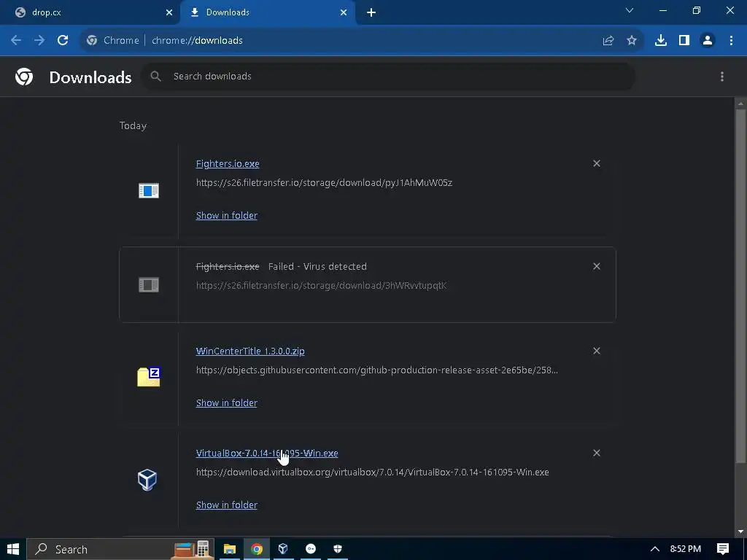Go forward using the browser forward arrow
This screenshot has height=560, width=747.
click(x=39, y=41)
